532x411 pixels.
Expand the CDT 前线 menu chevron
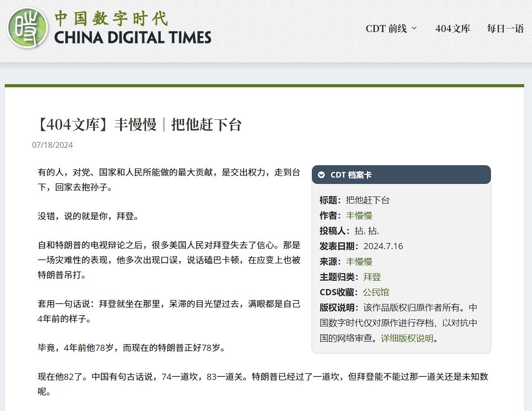(x=414, y=29)
